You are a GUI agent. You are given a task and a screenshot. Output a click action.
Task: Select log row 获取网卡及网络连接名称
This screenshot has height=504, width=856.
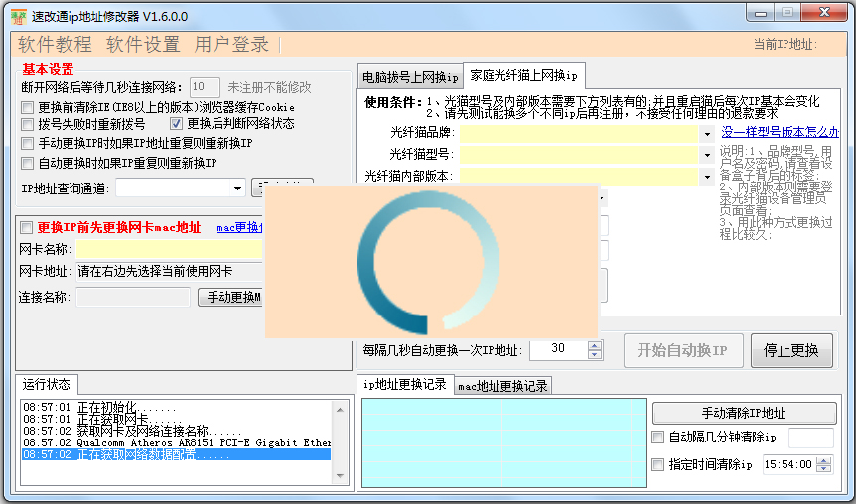tap(177, 431)
